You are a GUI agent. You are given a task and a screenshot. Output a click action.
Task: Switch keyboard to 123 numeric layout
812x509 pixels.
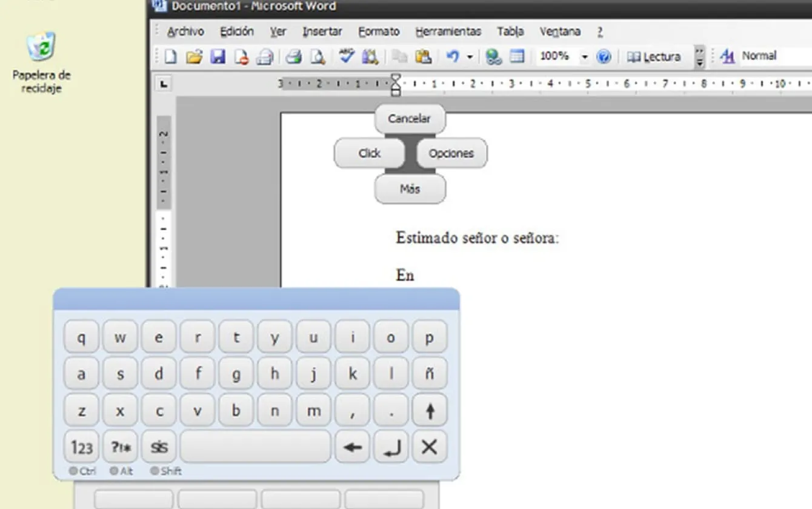click(82, 447)
